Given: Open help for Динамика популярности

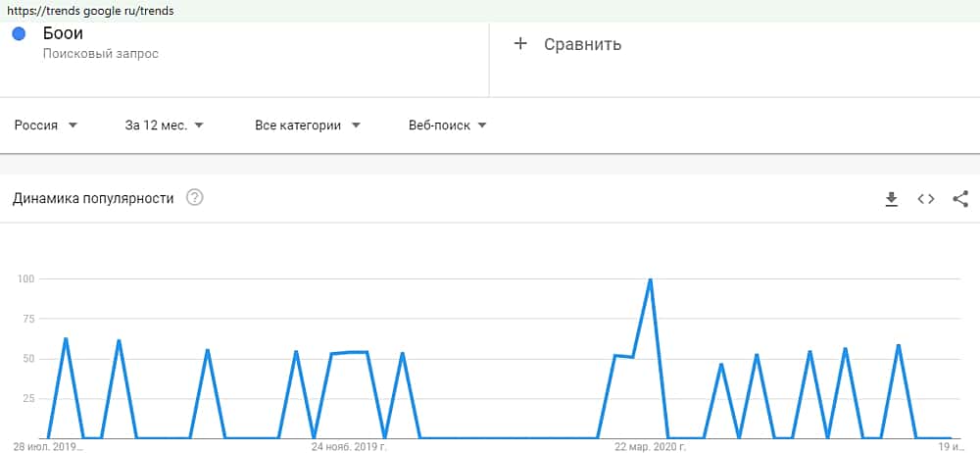Looking at the screenshot, I should pos(195,198).
